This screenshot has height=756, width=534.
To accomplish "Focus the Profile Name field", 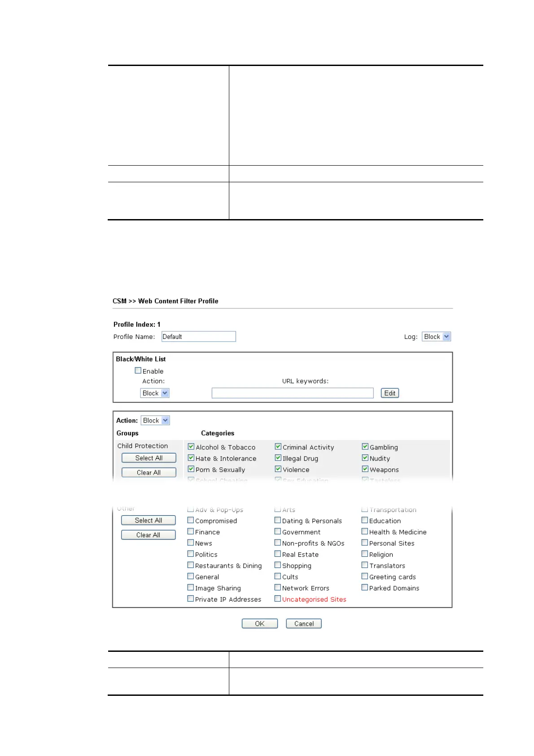I will pyautogui.click(x=199, y=337).
